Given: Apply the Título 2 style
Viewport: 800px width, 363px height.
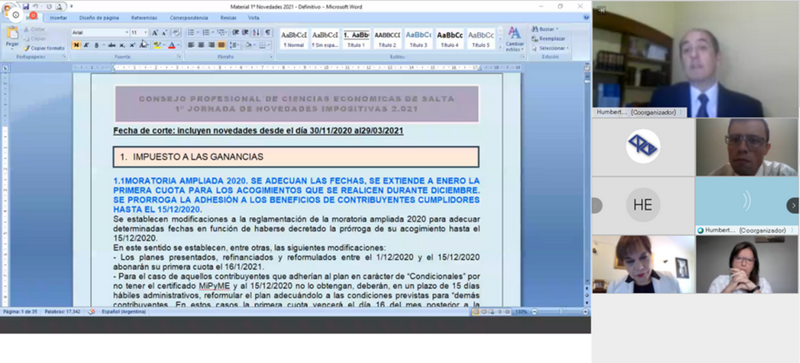Looking at the screenshot, I should coord(387,39).
